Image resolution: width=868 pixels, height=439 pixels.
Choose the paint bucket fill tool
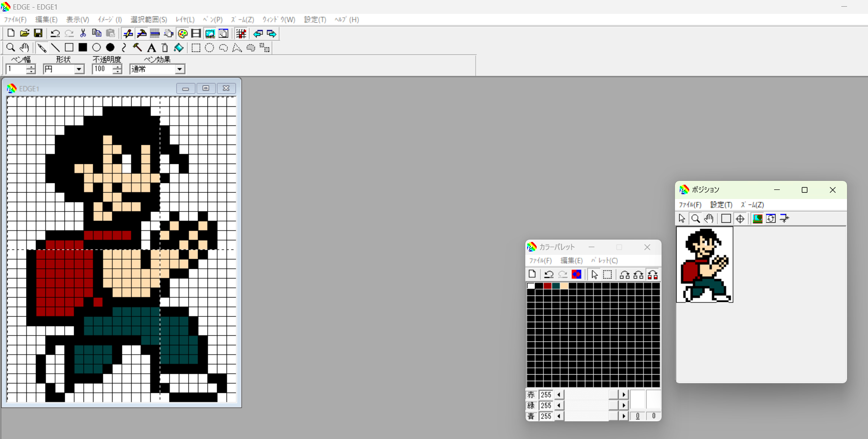pyautogui.click(x=179, y=48)
